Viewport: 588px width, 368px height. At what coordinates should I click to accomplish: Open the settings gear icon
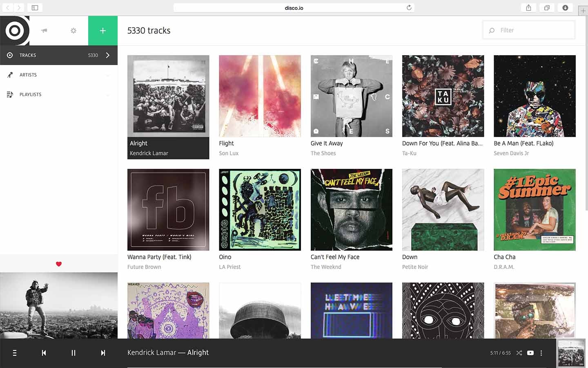point(73,30)
